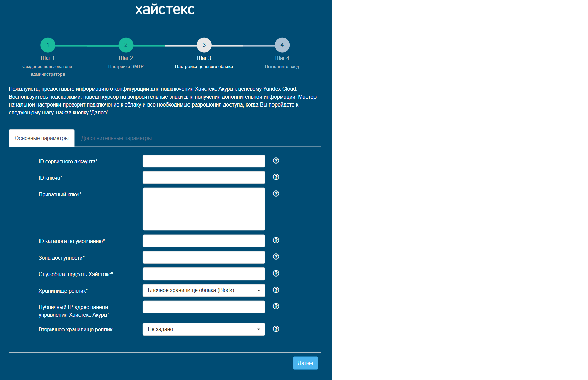588x380 pixels.
Task: Click 'Создание пользователя-администратора' step label
Action: (48, 70)
